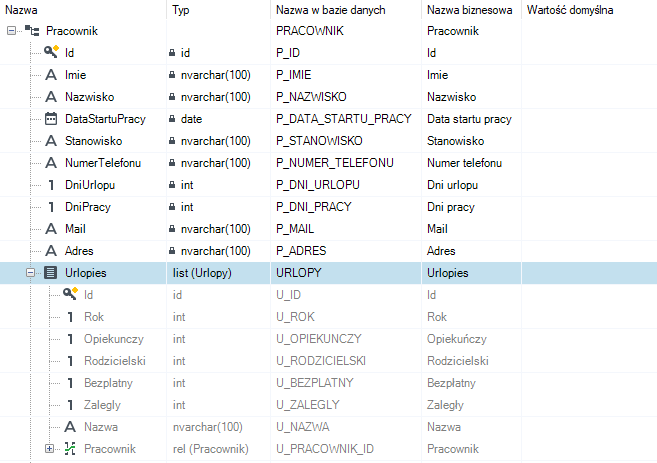The width and height of the screenshot is (657, 463).
Task: Click the text type icon beside Nazwisko
Action: [x=51, y=97]
